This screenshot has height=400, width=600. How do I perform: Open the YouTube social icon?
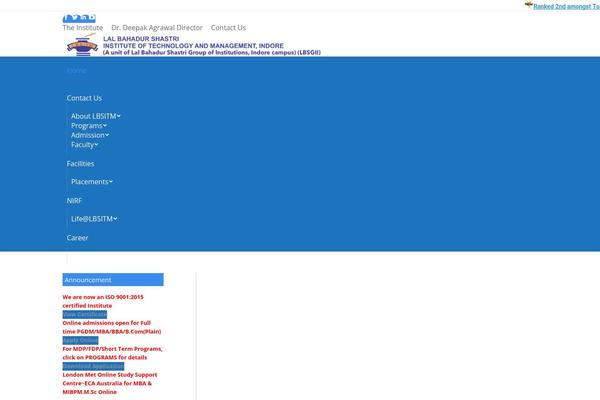tap(92, 18)
